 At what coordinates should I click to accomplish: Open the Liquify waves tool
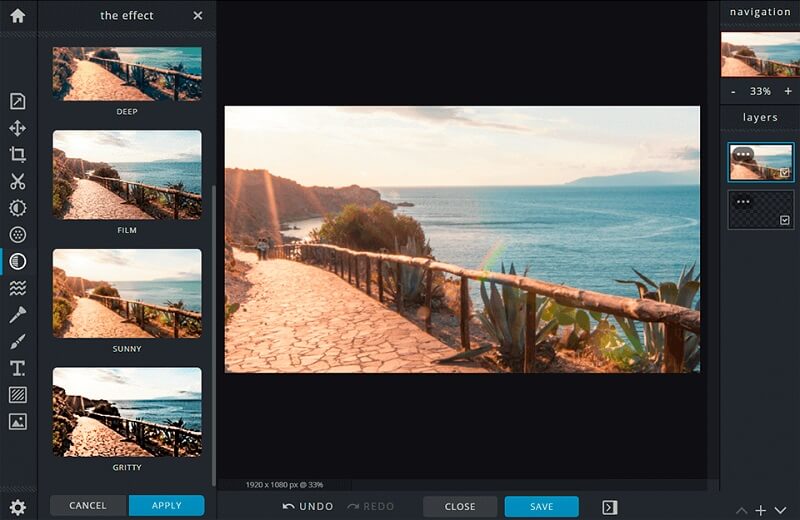[17, 288]
